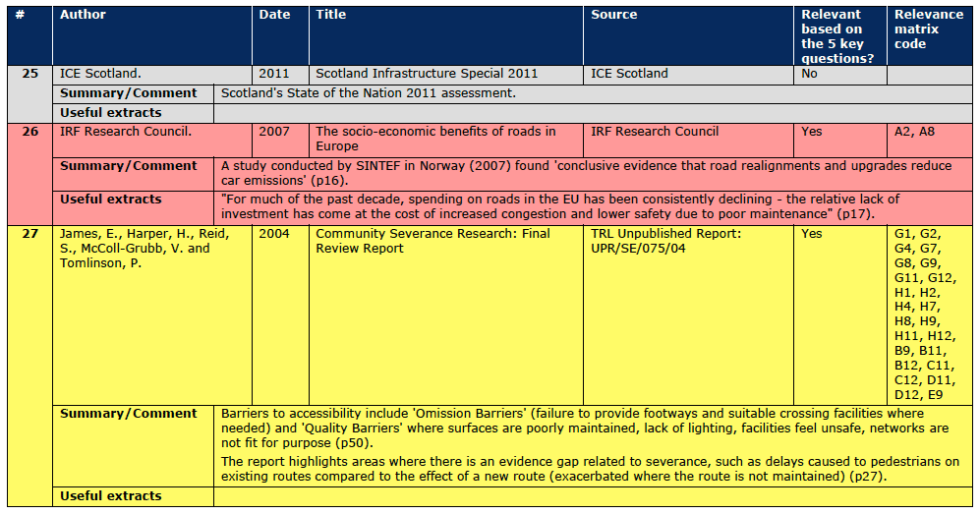Click the TRL Unpublished Report source cell

(x=665, y=241)
